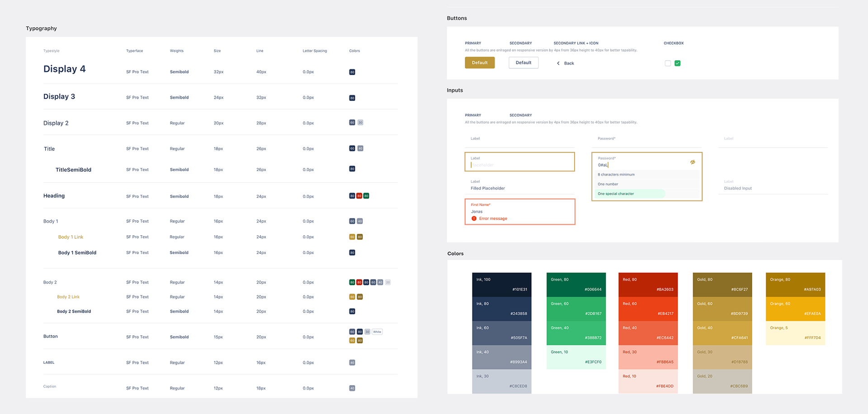Click the dark 80 chip in Display 4 row
The height and width of the screenshot is (414, 868).
tap(352, 72)
